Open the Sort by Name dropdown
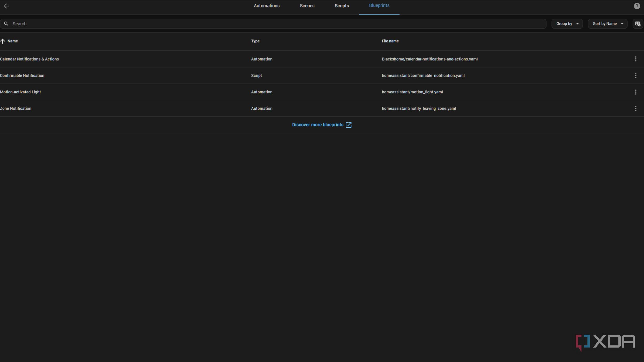644x362 pixels. pos(608,24)
